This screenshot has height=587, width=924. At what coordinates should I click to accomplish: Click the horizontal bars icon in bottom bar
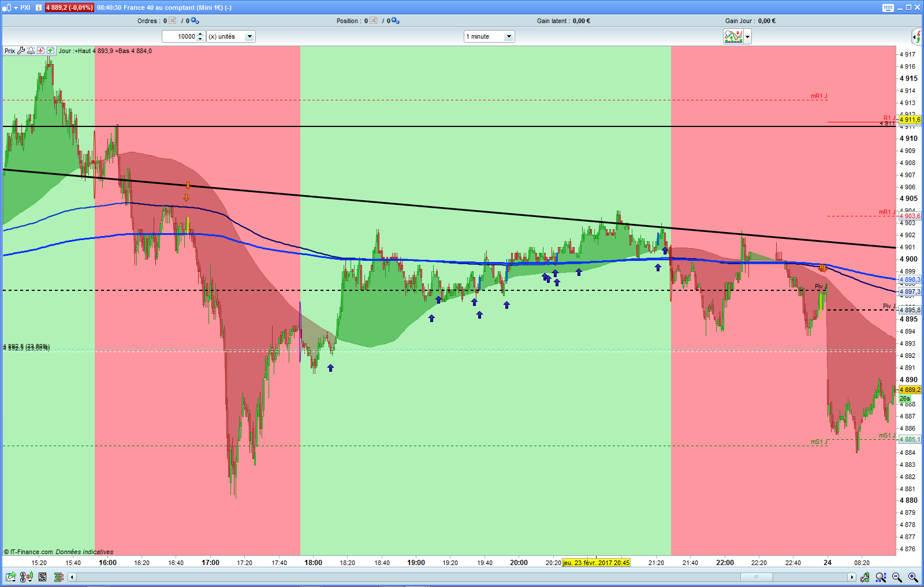click(58, 577)
